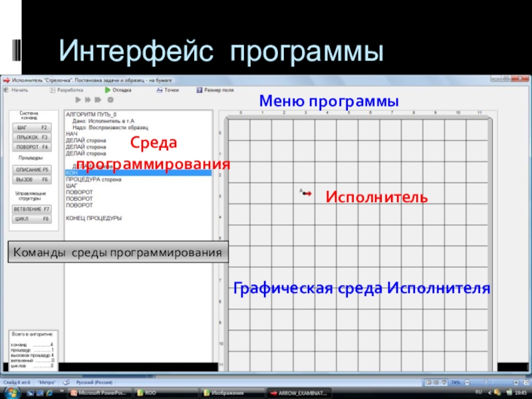Select the 'НАЧ' line in the algorithm
532x399 pixels.
[72, 134]
